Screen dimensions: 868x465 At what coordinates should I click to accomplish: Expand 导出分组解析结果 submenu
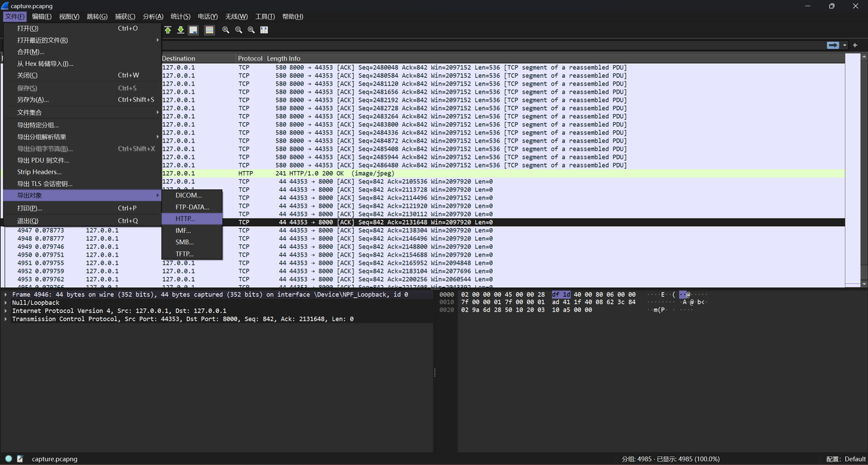click(x=82, y=136)
